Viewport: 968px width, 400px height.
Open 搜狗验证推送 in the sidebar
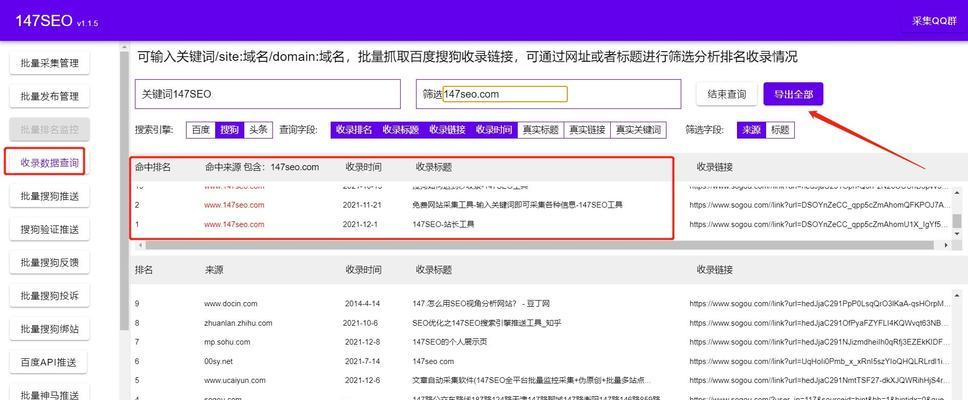(49, 230)
